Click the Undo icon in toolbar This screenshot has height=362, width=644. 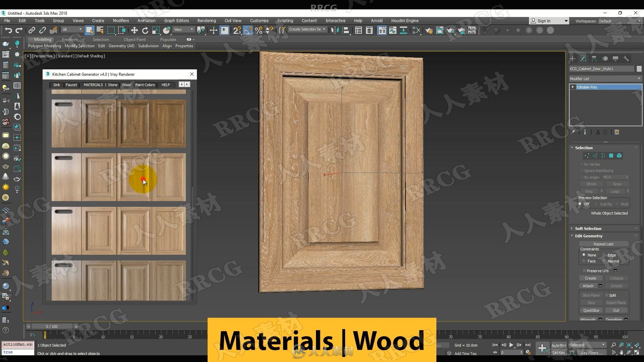8,29
